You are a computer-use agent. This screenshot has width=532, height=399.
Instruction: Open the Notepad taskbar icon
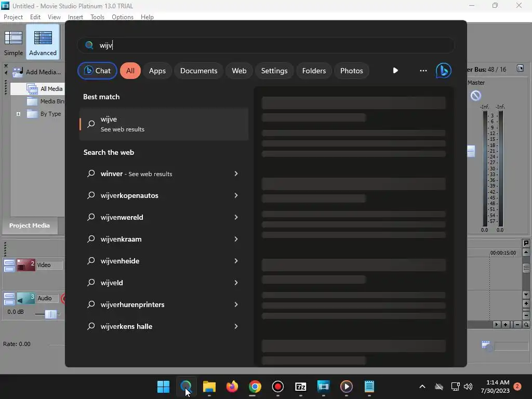tap(369, 387)
